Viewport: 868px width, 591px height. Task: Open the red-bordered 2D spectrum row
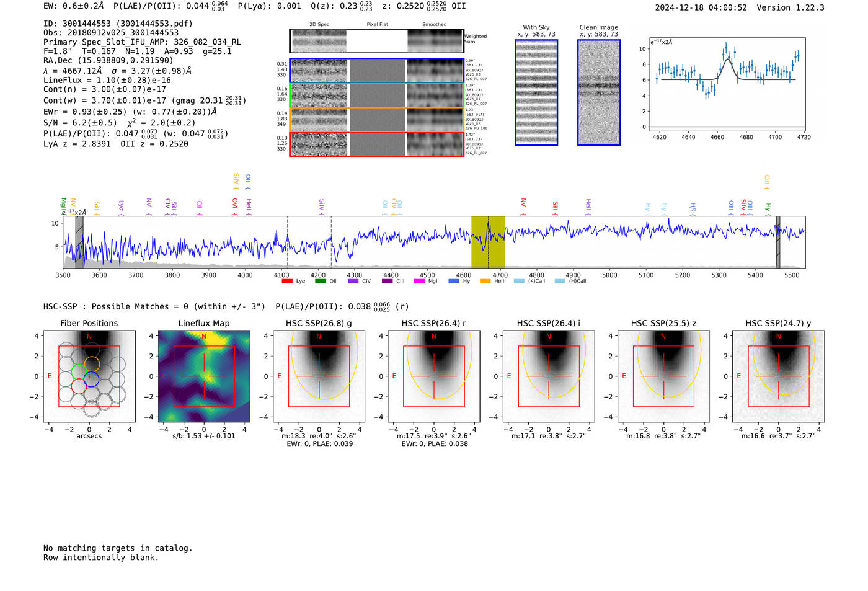tap(376, 144)
